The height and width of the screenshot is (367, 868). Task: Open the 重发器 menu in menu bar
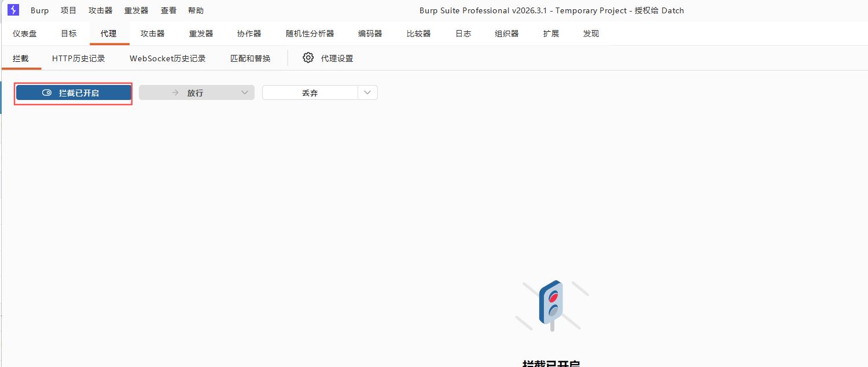pyautogui.click(x=137, y=10)
